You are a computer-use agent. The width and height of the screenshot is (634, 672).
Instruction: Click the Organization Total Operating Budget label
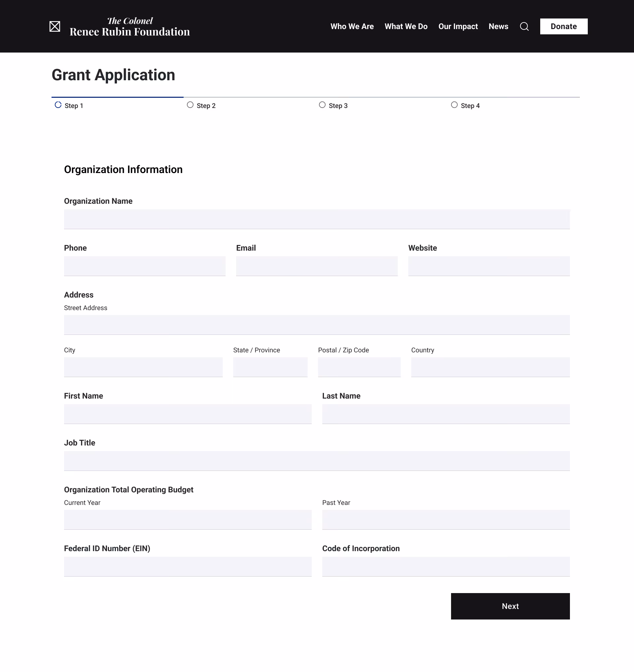tap(129, 489)
